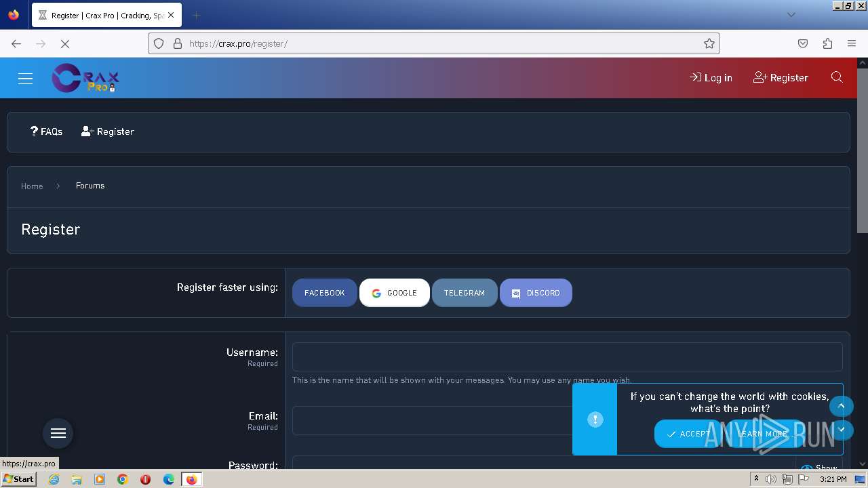The image size is (868, 488).
Task: Select the Register | Crax Pro tab
Action: click(x=106, y=15)
